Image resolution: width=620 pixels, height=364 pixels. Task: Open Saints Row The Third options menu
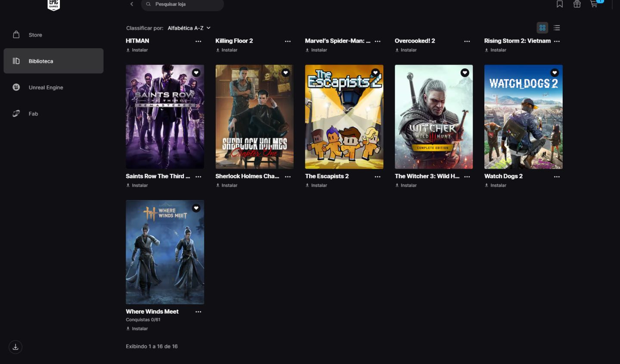pyautogui.click(x=198, y=177)
